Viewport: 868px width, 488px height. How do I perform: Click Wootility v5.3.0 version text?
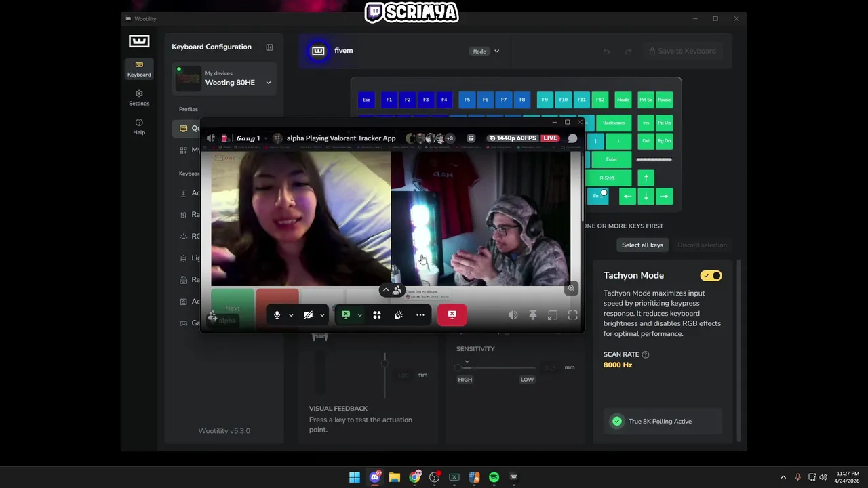click(x=224, y=431)
